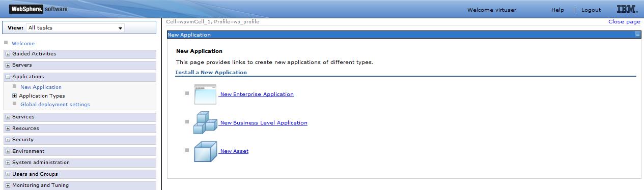Click the Services label
Viewport: 644px width, 190px height.
point(23,117)
